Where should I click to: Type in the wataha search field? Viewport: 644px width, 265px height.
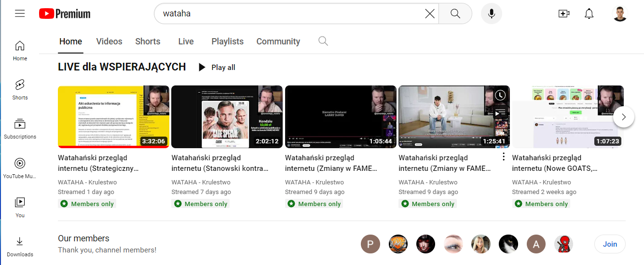pos(289,14)
